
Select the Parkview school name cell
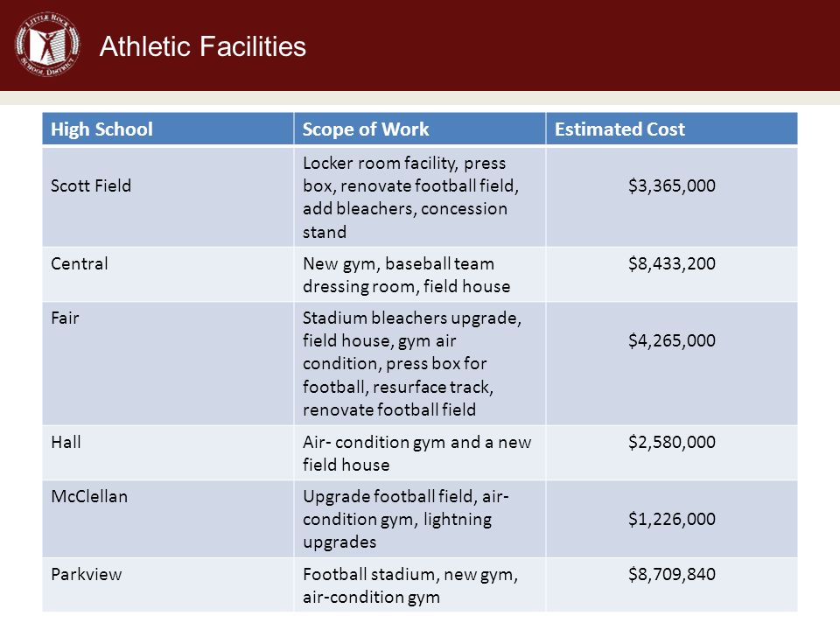pos(168,585)
